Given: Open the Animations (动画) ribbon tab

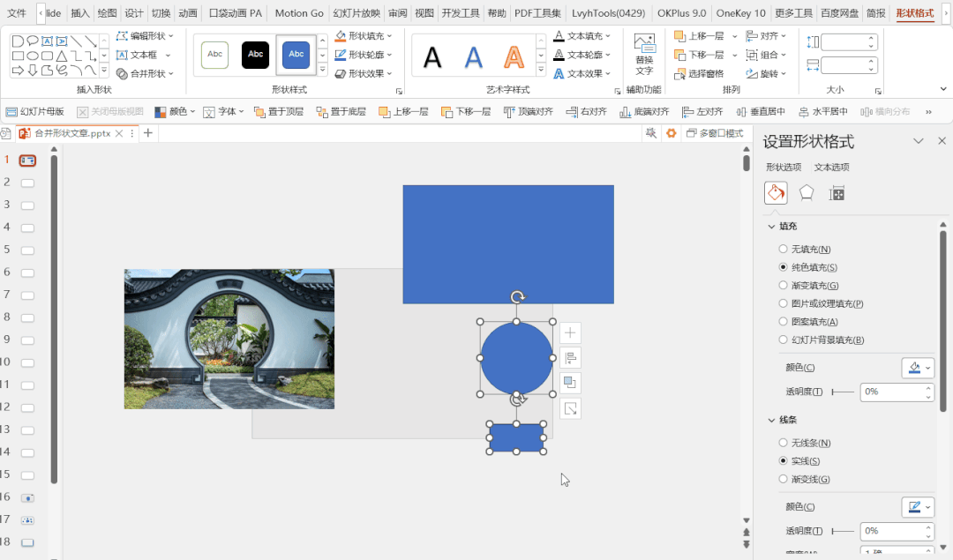Looking at the screenshot, I should pyautogui.click(x=188, y=13).
